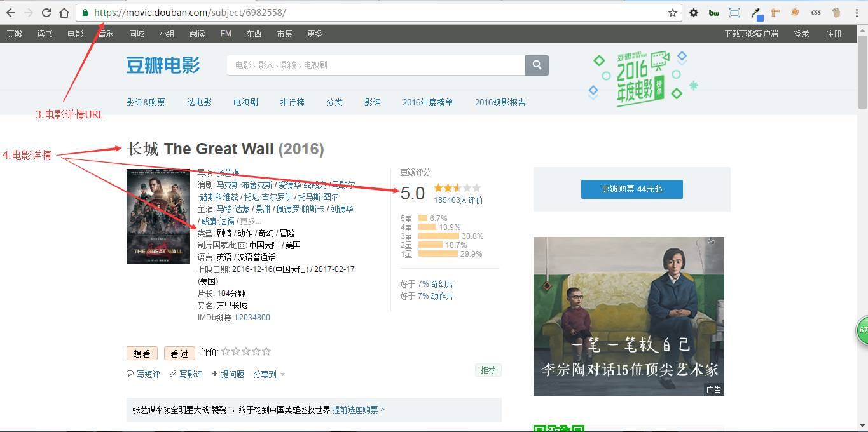Open 同城 in the top navigation bar
The width and height of the screenshot is (868, 432).
coord(136,34)
